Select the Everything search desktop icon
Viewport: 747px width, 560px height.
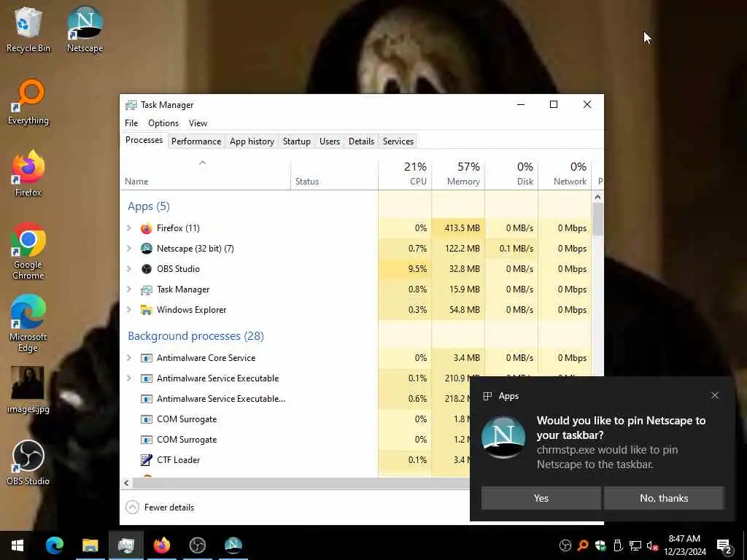[28, 102]
